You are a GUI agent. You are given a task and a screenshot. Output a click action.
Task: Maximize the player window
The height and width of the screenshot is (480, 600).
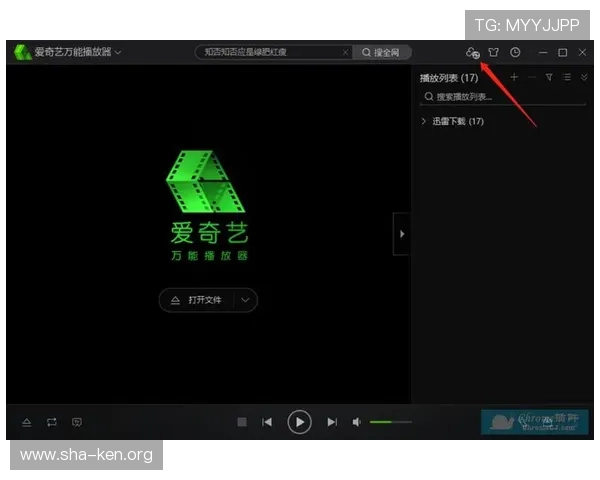562,52
